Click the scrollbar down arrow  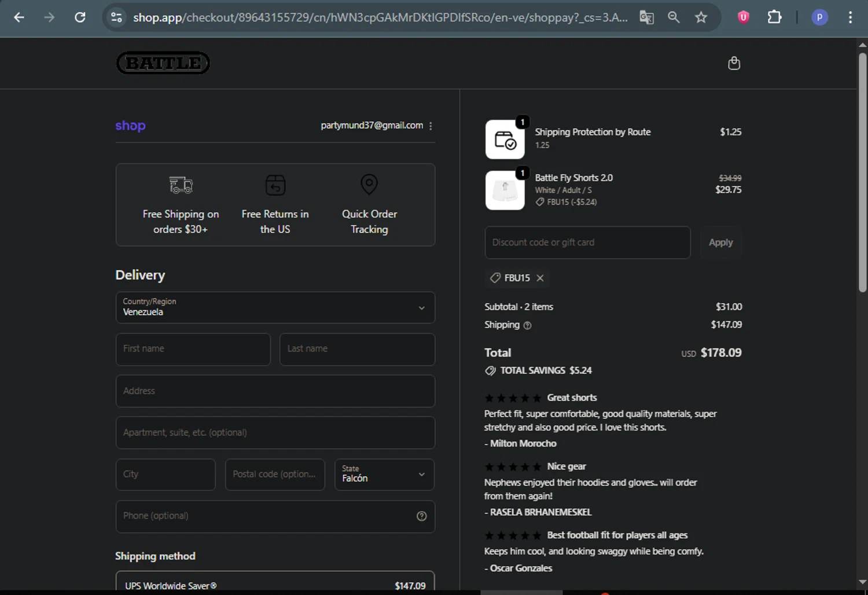point(862,582)
